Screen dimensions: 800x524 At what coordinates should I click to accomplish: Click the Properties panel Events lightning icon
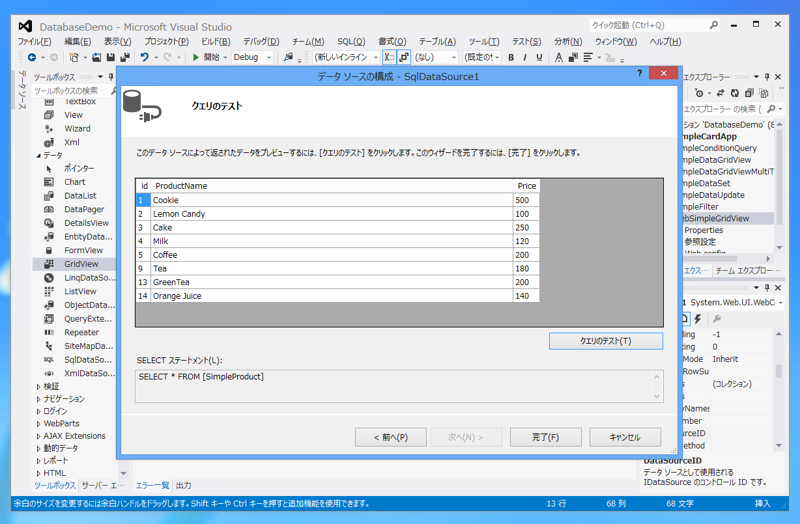pos(697,319)
